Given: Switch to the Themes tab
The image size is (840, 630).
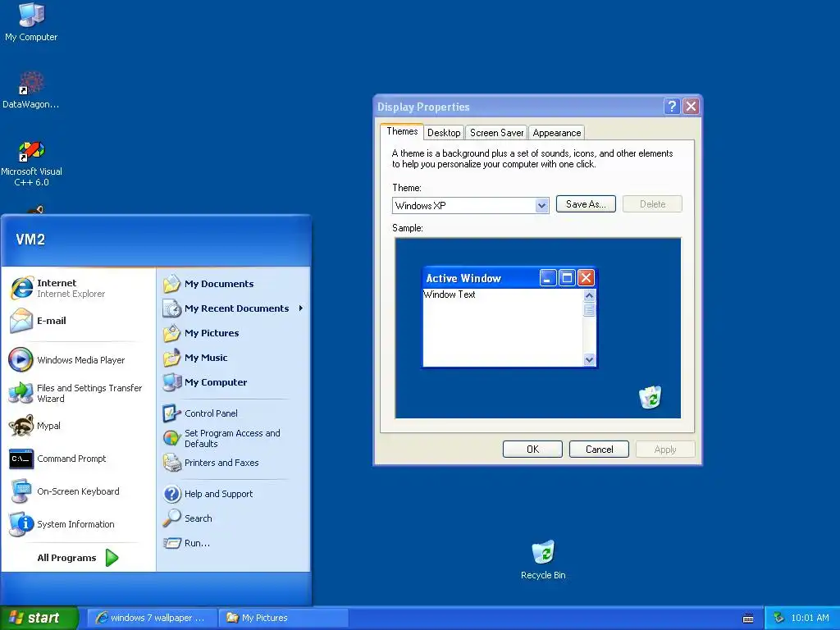Looking at the screenshot, I should tap(402, 131).
